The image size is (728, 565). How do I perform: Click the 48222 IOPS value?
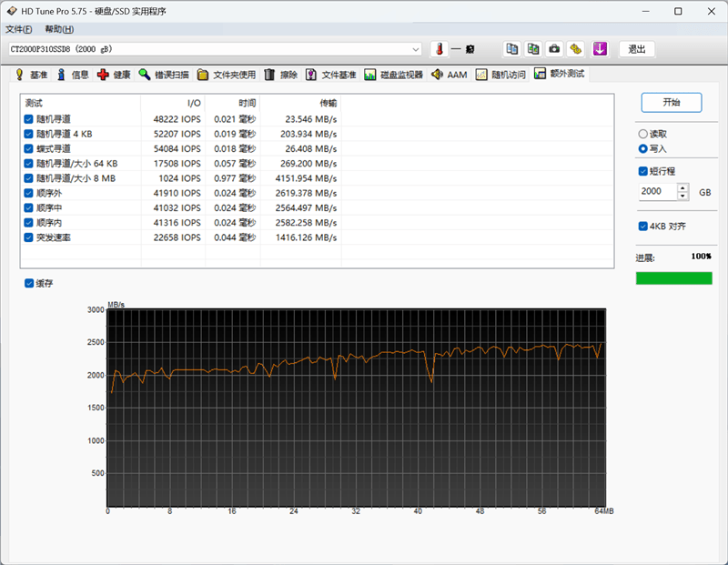(177, 119)
